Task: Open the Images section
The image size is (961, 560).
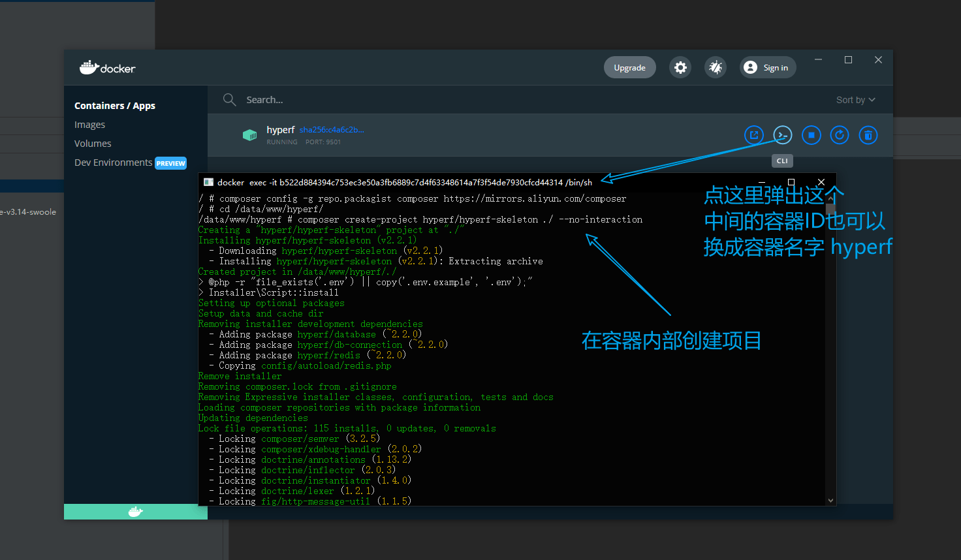Action: tap(89, 125)
